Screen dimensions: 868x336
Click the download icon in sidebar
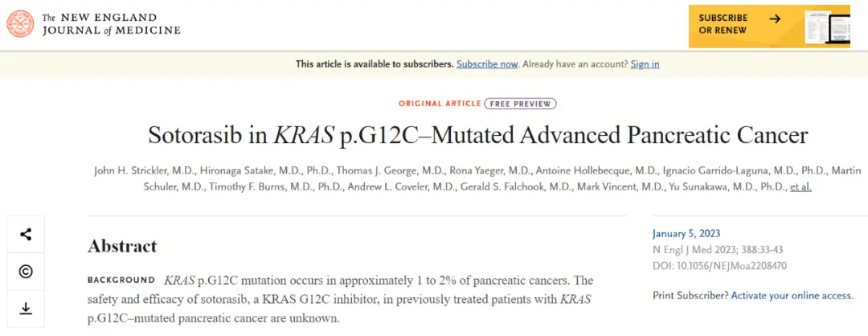pos(26,309)
